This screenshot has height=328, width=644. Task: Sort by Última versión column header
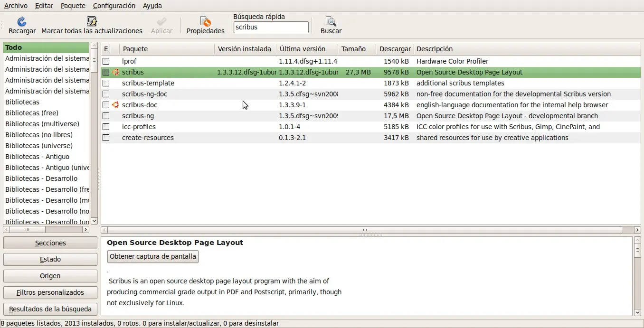[307, 49]
